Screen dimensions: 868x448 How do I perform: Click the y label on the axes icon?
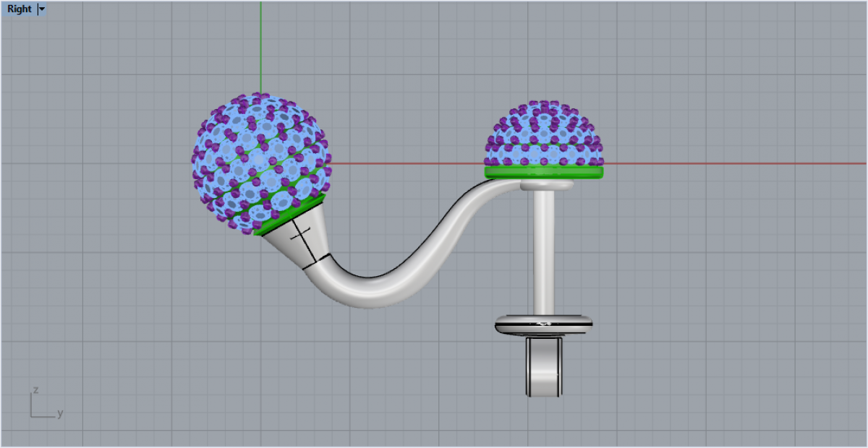pyautogui.click(x=60, y=413)
